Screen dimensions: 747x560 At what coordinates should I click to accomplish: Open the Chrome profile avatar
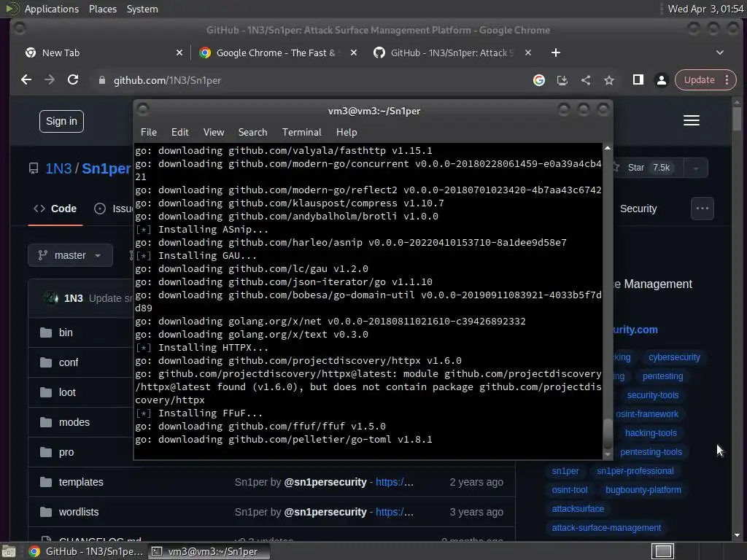(661, 80)
